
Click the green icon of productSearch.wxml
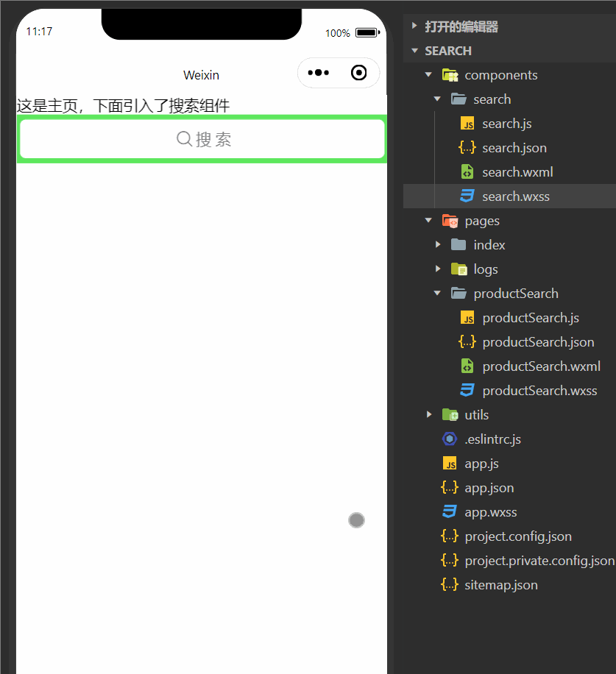point(467,366)
